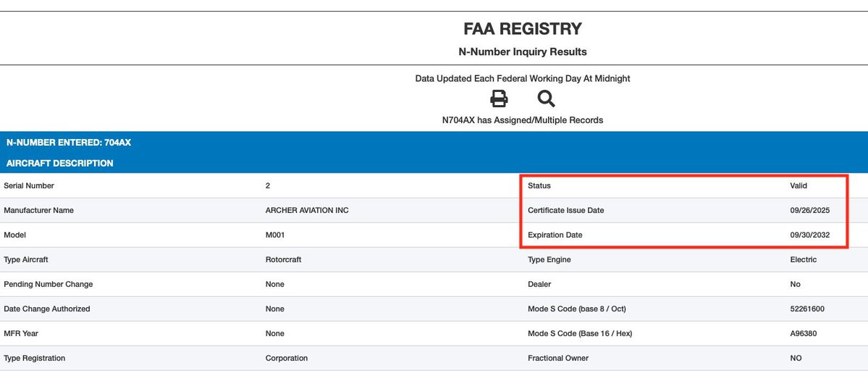Click the Model label
Image resolution: width=868 pixels, height=381 pixels.
click(15, 235)
